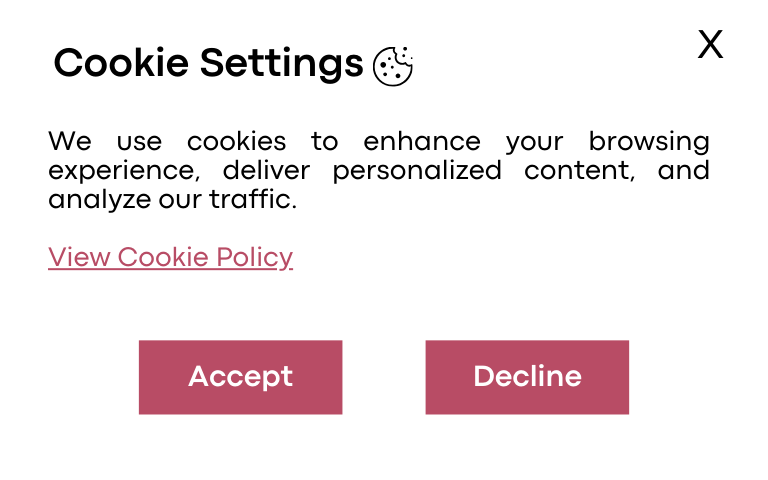The height and width of the screenshot is (480, 768).
Task: Click the word "Policy" in the link
Action: [x=255, y=258]
